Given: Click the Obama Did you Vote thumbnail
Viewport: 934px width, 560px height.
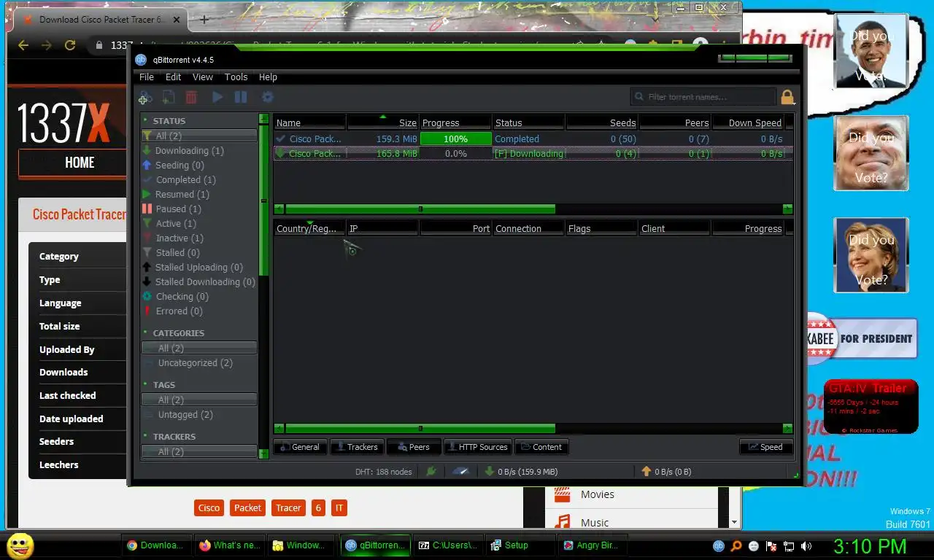Looking at the screenshot, I should [x=871, y=51].
